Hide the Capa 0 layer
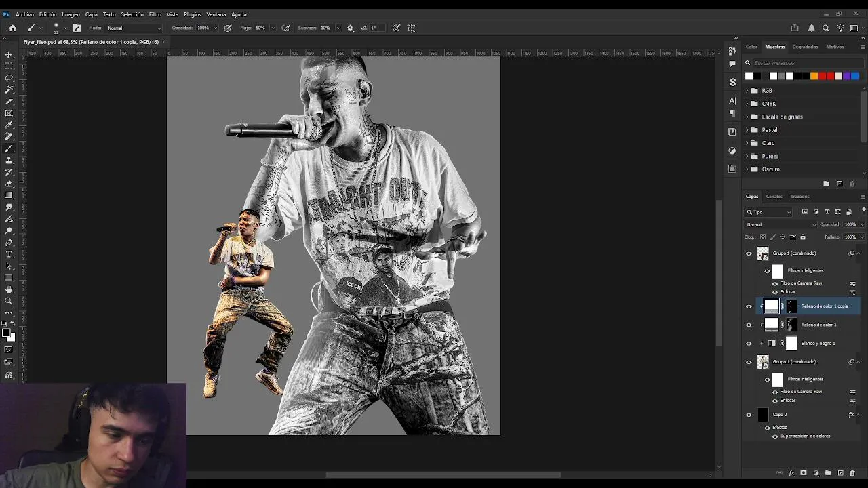868x488 pixels. pos(749,415)
